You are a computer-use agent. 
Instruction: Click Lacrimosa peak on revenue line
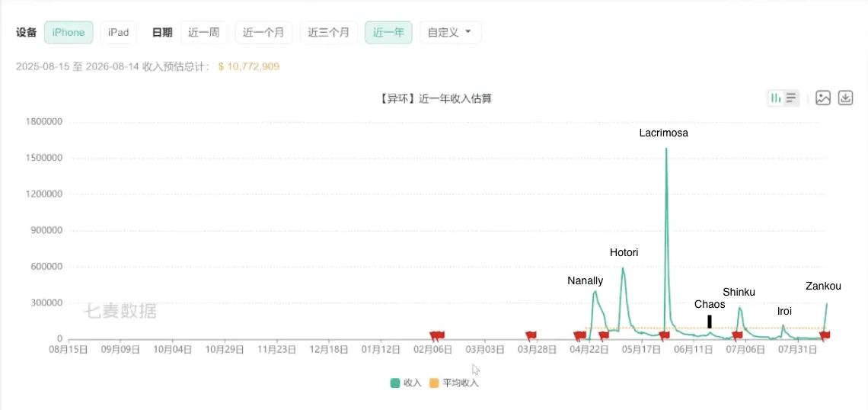coord(666,149)
